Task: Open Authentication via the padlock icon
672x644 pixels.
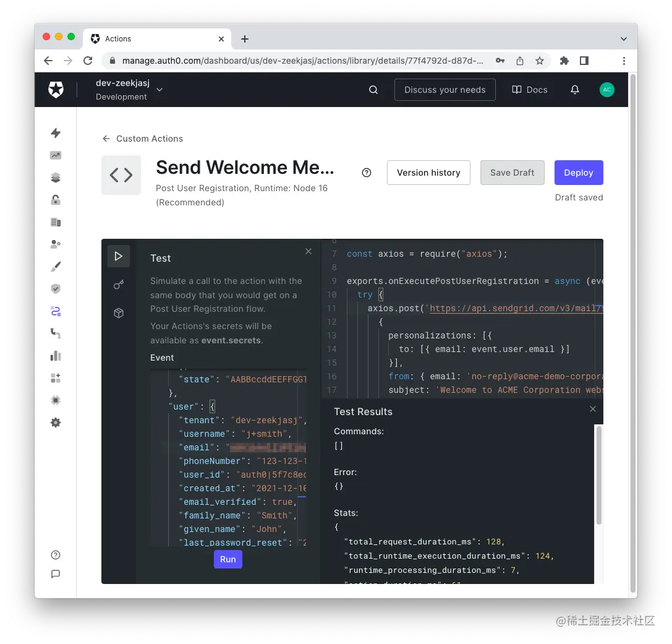Action: [55, 200]
